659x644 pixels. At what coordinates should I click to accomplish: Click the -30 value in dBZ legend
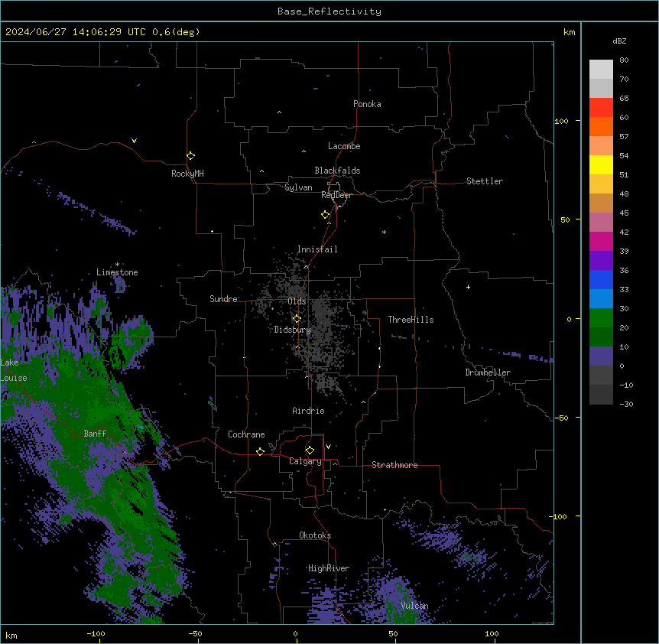[626, 405]
